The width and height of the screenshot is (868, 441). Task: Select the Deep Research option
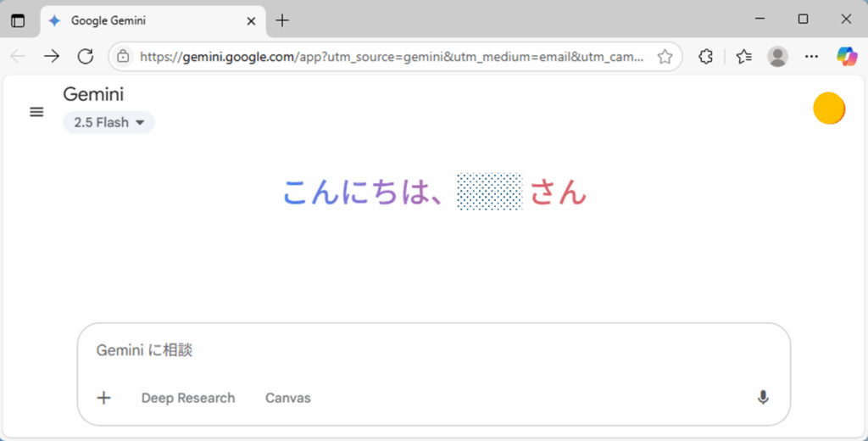[x=188, y=398]
